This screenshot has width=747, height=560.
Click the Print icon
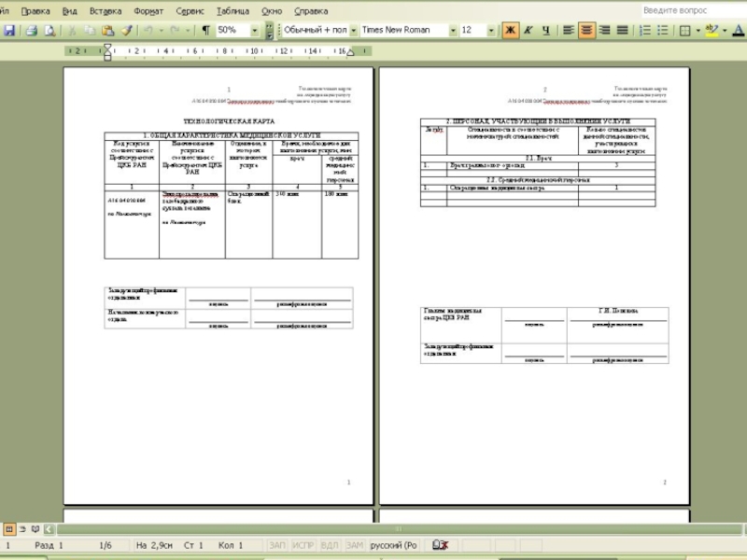click(x=32, y=31)
